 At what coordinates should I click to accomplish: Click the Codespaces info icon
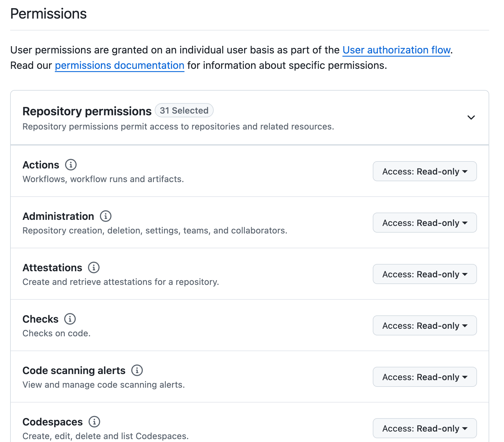point(94,422)
